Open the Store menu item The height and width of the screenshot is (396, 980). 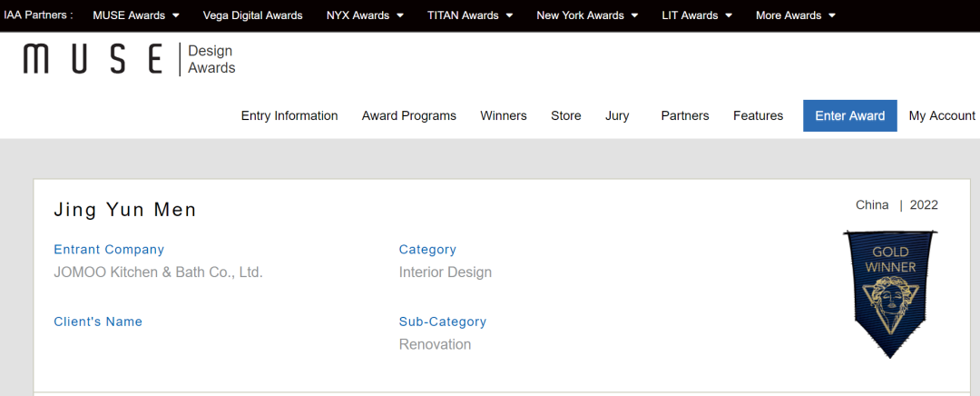(565, 115)
